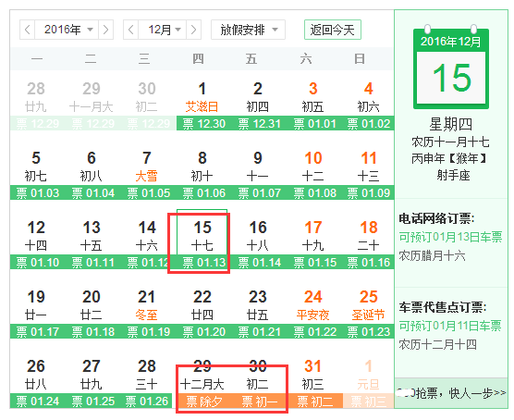Click the 车票代售点订票 heading
The width and height of the screenshot is (514, 420).
coord(443,307)
